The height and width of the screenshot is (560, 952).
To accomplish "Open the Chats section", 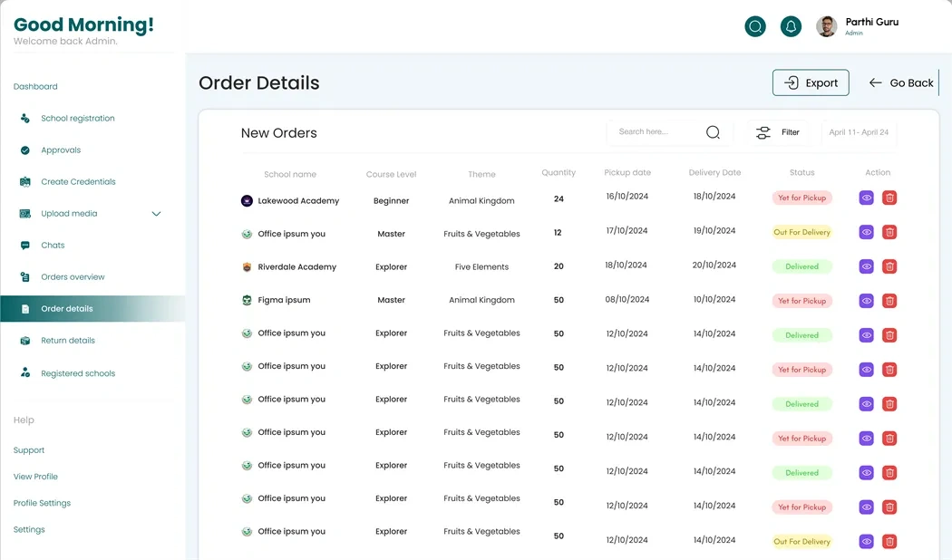I will 53,246.
